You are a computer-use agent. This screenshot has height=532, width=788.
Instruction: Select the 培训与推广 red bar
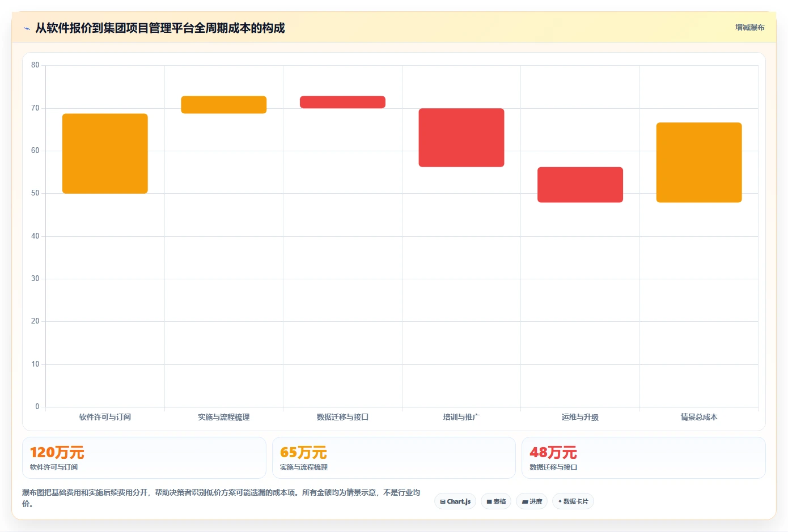[461, 138]
